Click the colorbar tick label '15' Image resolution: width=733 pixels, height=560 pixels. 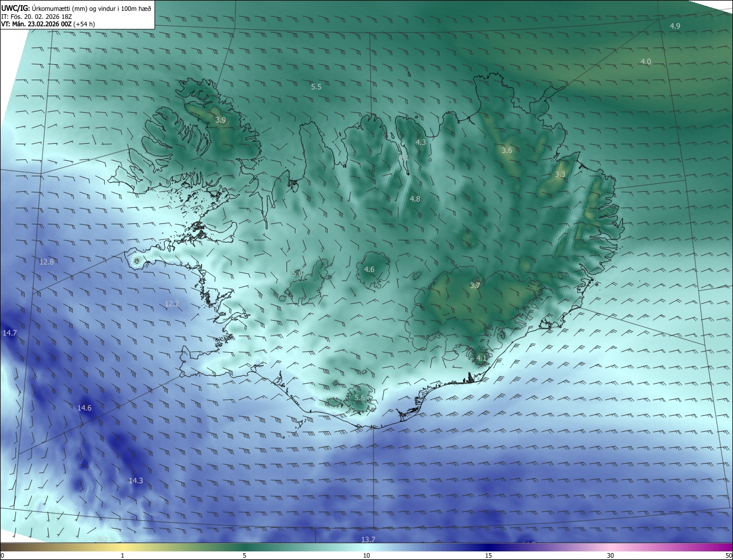click(488, 555)
